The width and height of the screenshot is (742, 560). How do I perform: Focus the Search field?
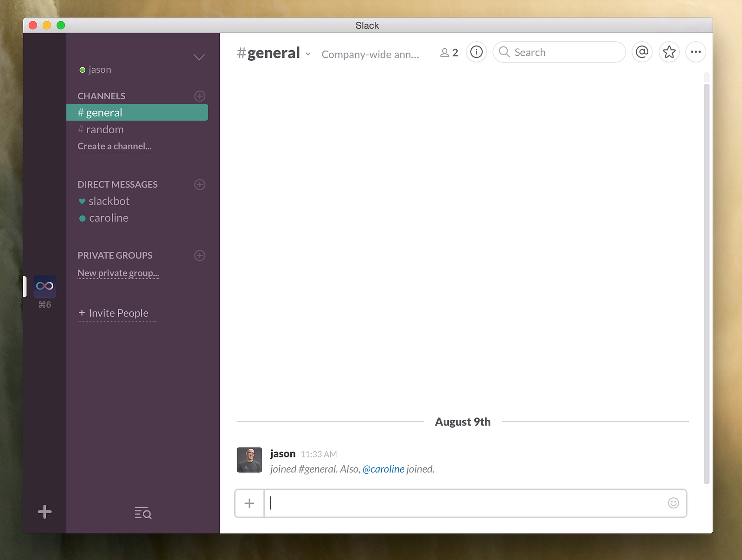559,52
